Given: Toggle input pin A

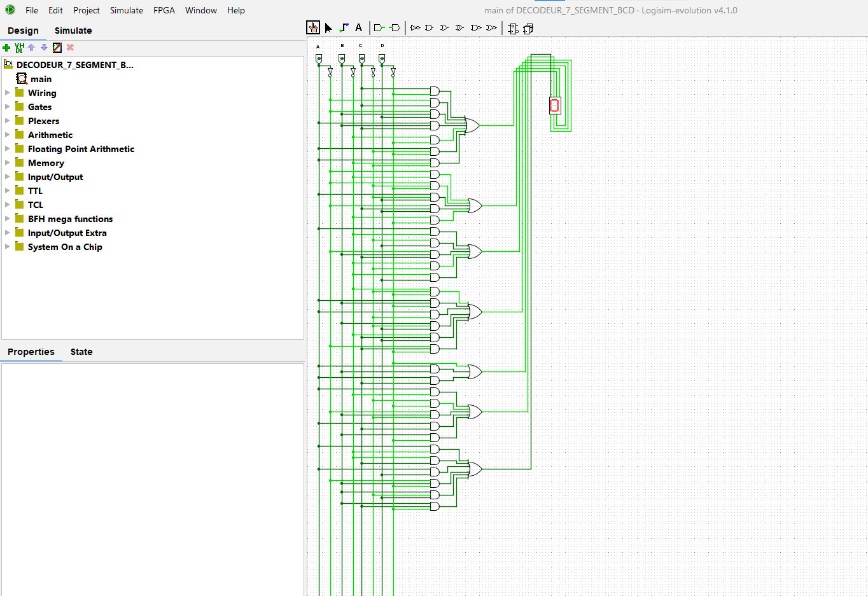Looking at the screenshot, I should click(319, 59).
